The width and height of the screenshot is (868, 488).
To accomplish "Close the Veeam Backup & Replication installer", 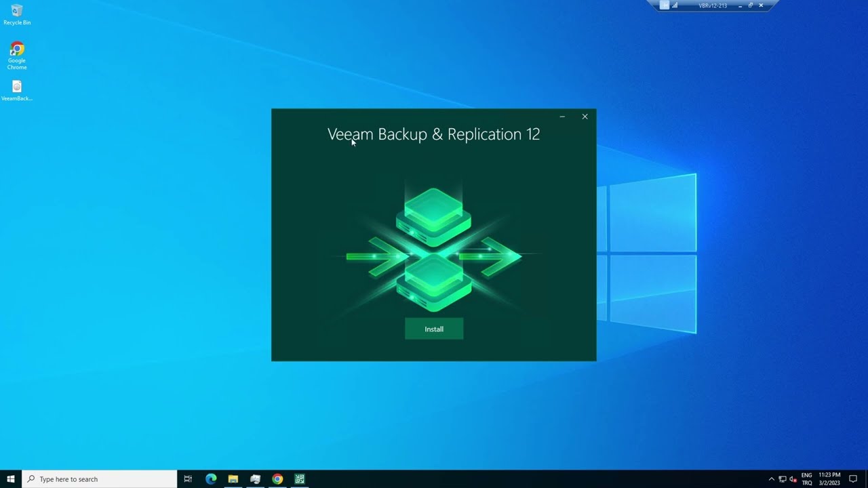I will (x=585, y=117).
